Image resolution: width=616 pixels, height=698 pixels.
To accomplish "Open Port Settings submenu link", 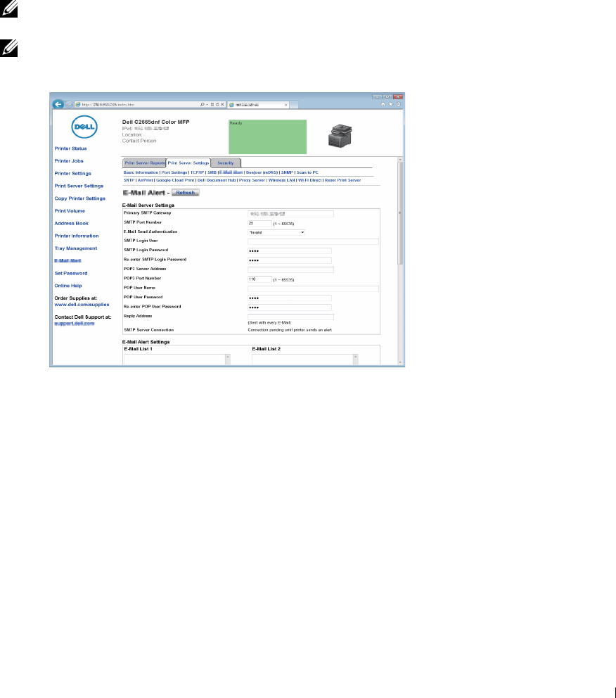I will point(174,172).
